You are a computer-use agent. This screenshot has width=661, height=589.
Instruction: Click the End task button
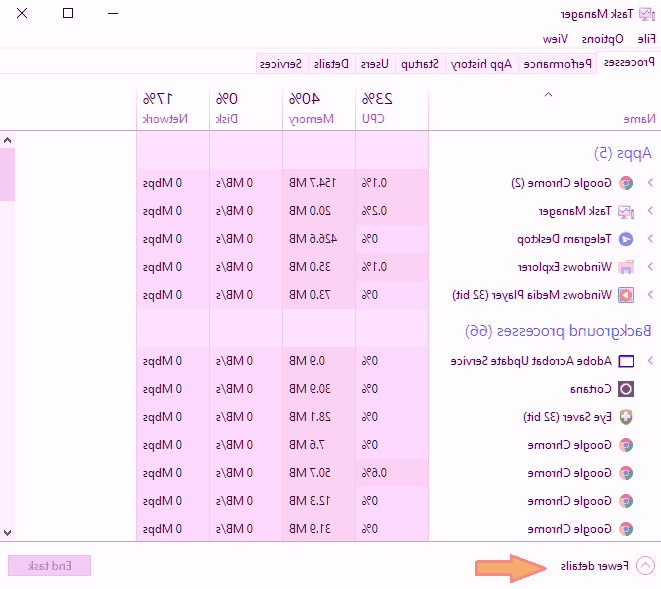pos(49,566)
